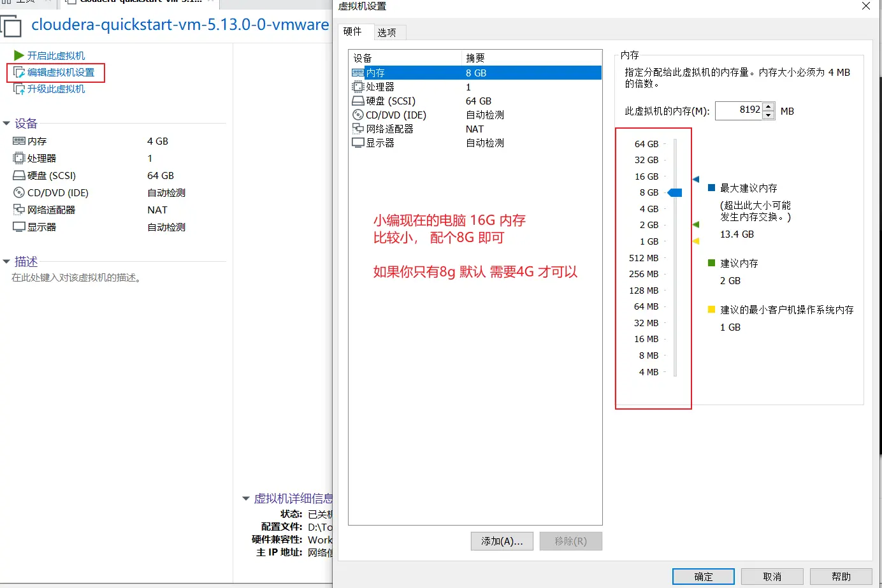Select the 显示器 row in settings dialog
Viewport: 882px width, 588px height.
click(476, 143)
